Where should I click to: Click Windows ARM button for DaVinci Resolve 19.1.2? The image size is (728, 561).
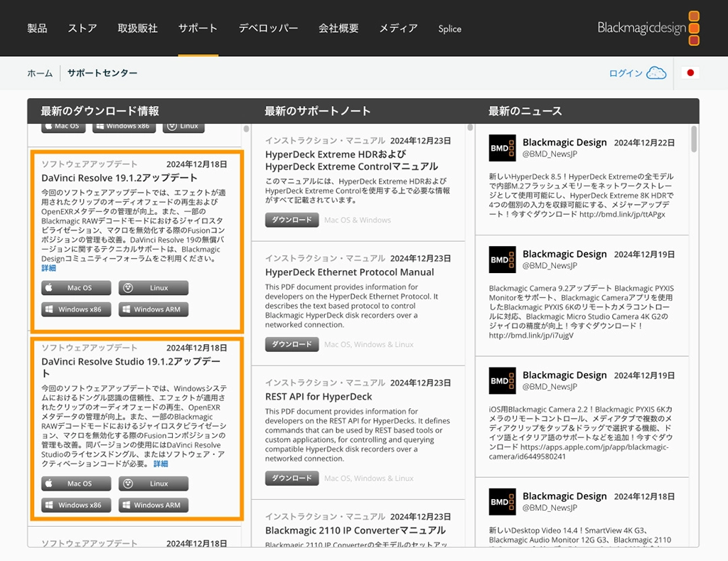pyautogui.click(x=154, y=309)
